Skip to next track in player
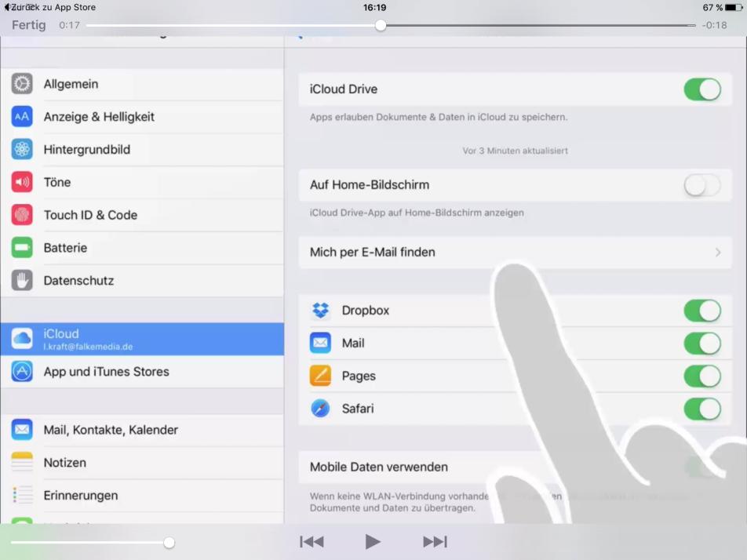747x560 pixels. 435,542
